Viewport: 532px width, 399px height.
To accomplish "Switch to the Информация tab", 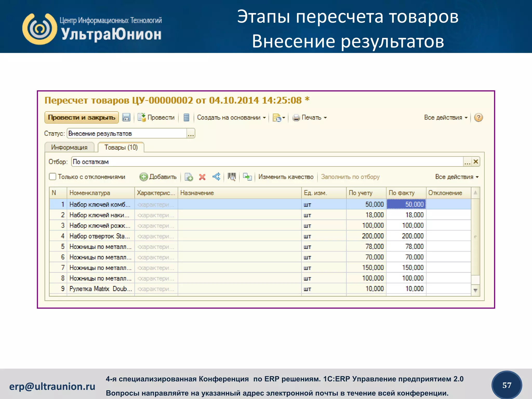I will (69, 147).
